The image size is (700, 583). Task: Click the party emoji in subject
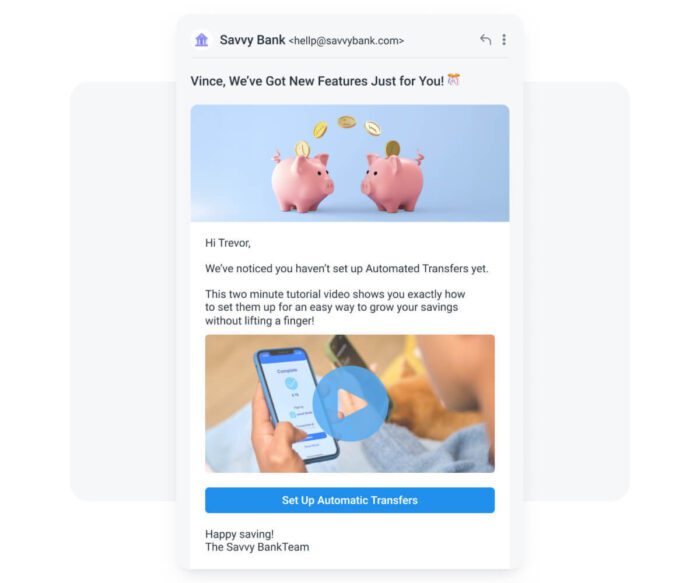click(x=453, y=80)
